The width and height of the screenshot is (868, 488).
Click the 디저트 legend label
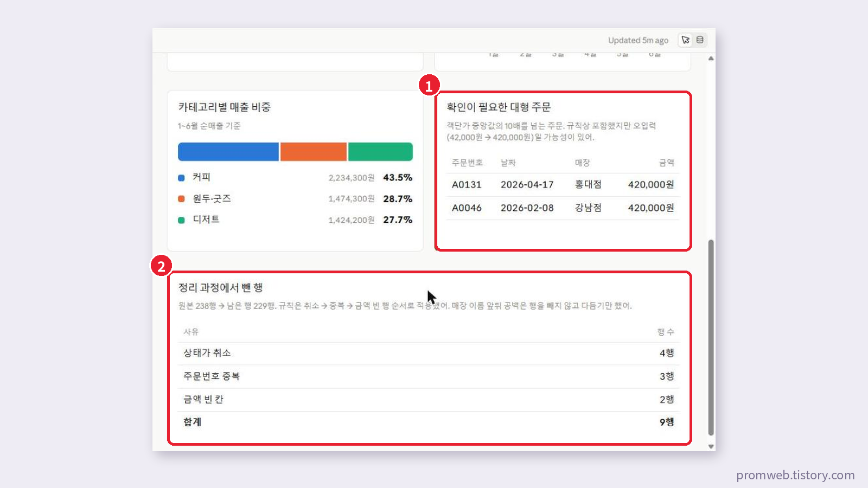[206, 220]
